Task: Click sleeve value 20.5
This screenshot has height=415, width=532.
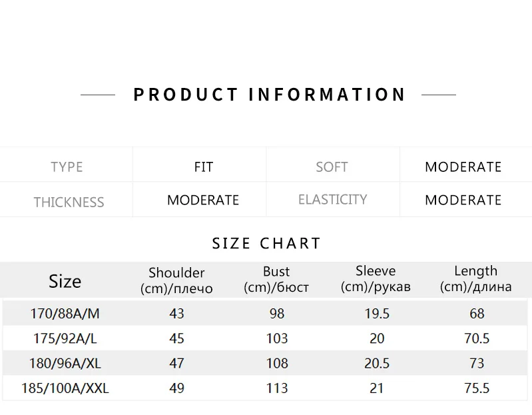Action: pyautogui.click(x=377, y=363)
